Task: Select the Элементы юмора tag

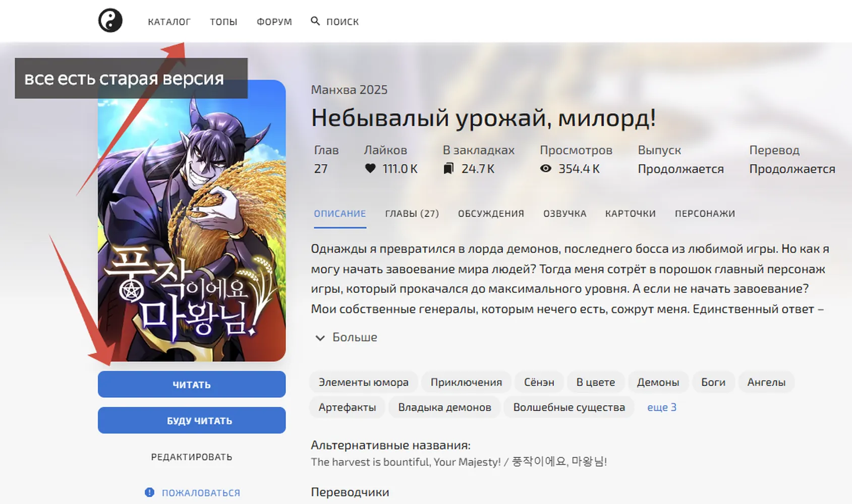Action: 363,382
